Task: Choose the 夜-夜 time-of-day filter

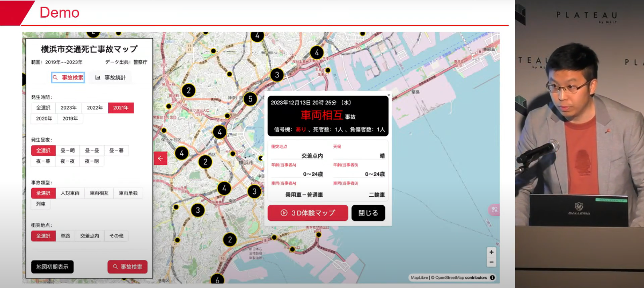Action: [x=67, y=161]
